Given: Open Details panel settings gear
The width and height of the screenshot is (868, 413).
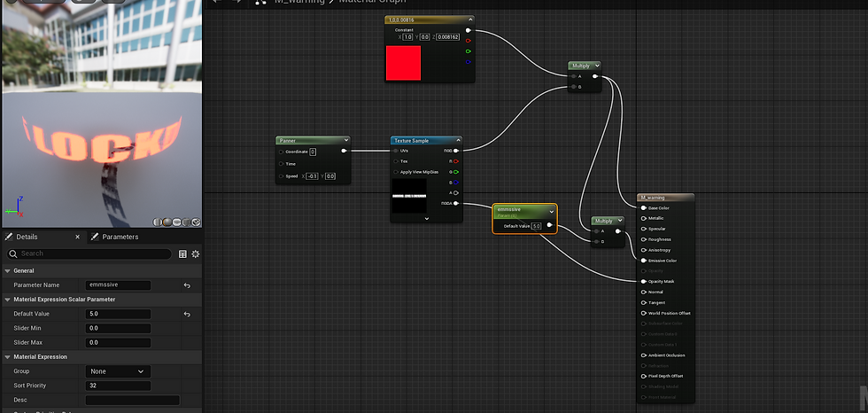Looking at the screenshot, I should coord(196,254).
